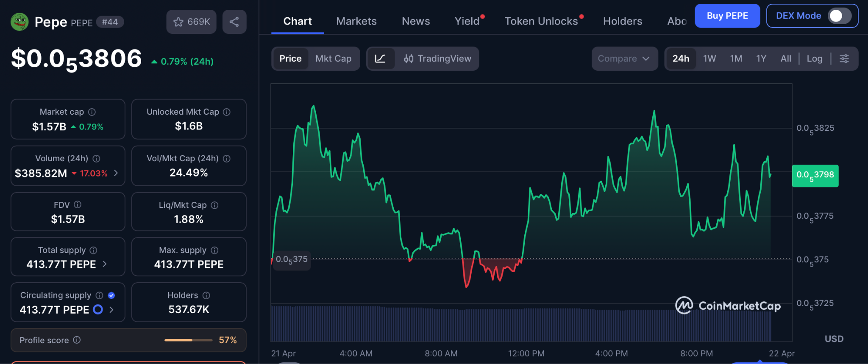Screen dimensions: 868x364
Task: Switch to TradingView chart mode
Action: (438, 59)
